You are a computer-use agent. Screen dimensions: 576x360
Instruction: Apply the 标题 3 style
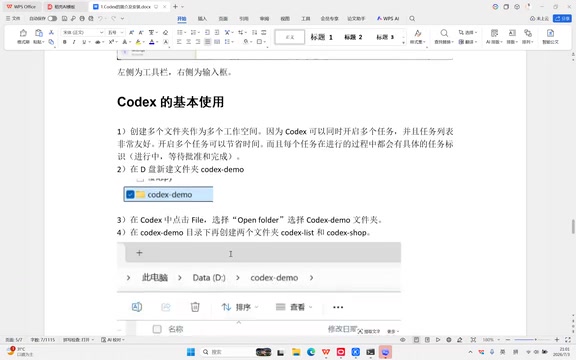tap(385, 37)
